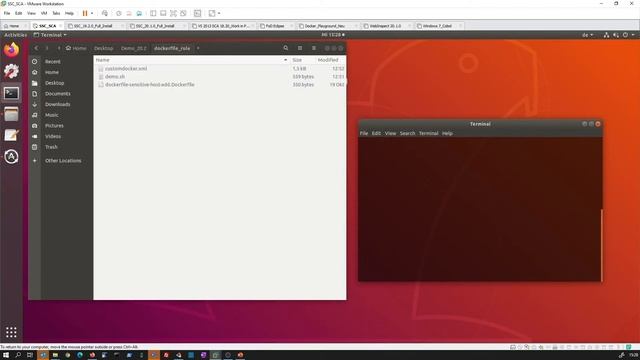This screenshot has width=640, height=360.
Task: Click Activities in Ubuntu top bar
Action: click(x=16, y=35)
